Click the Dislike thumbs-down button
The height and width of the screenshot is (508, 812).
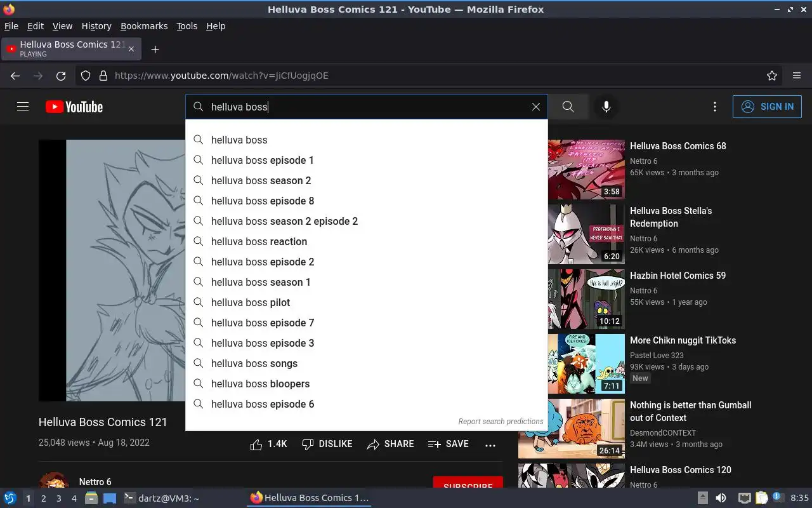click(x=327, y=444)
